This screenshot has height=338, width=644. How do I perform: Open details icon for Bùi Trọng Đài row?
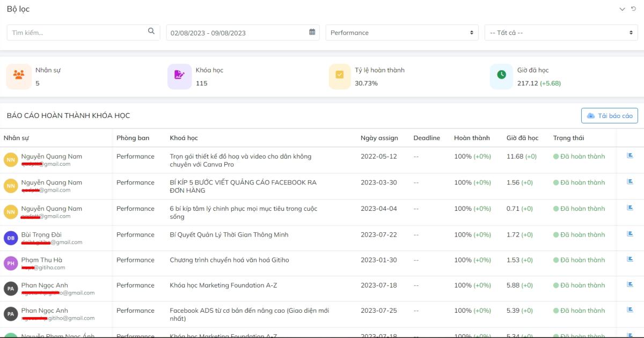[x=630, y=234]
